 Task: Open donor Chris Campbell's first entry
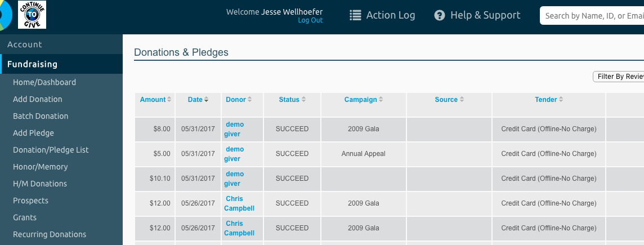(x=239, y=203)
